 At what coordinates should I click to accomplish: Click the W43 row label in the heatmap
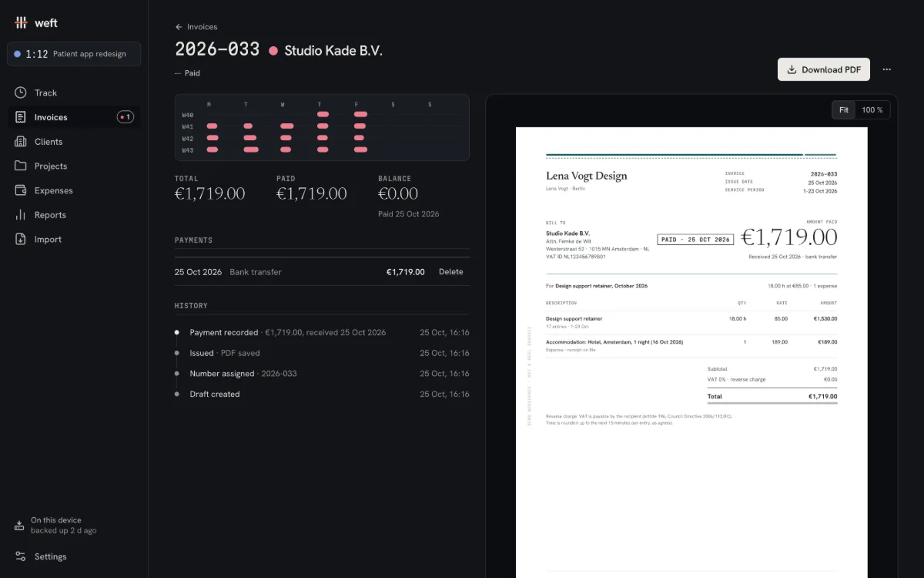[188, 150]
